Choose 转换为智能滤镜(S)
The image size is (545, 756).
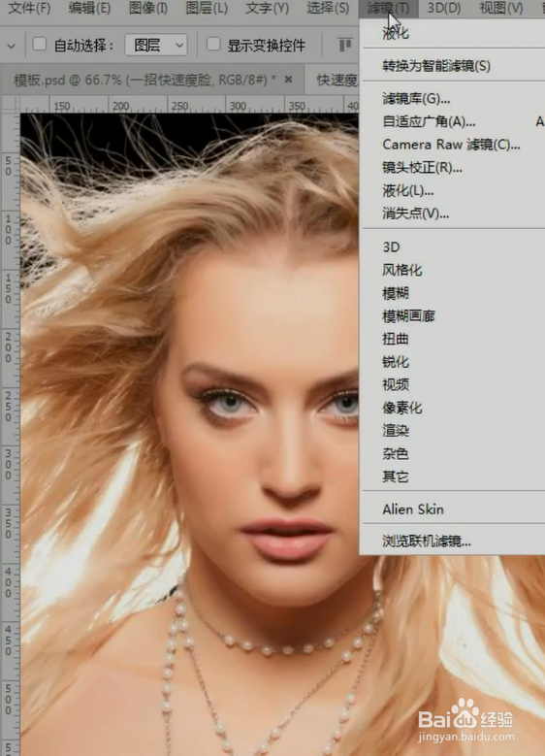436,66
